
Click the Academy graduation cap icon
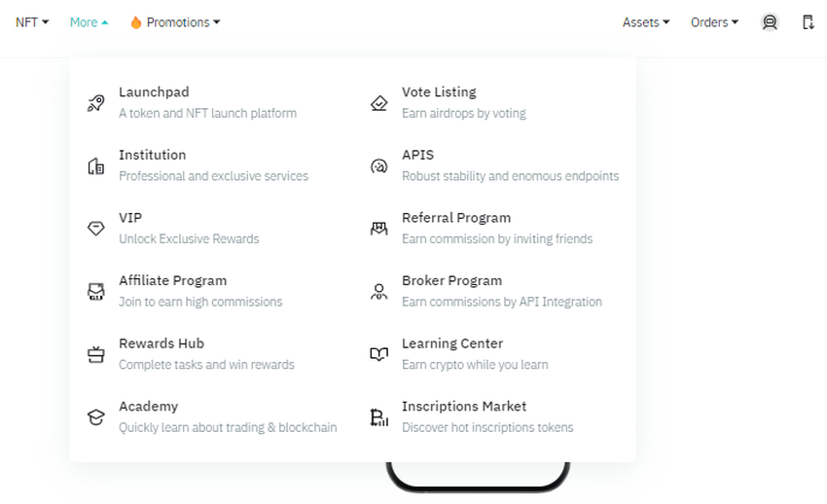pos(95,417)
